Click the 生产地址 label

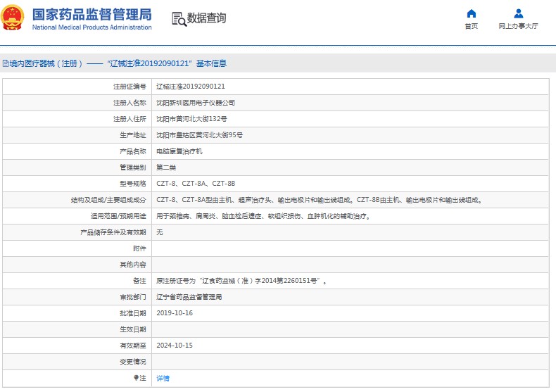133,135
